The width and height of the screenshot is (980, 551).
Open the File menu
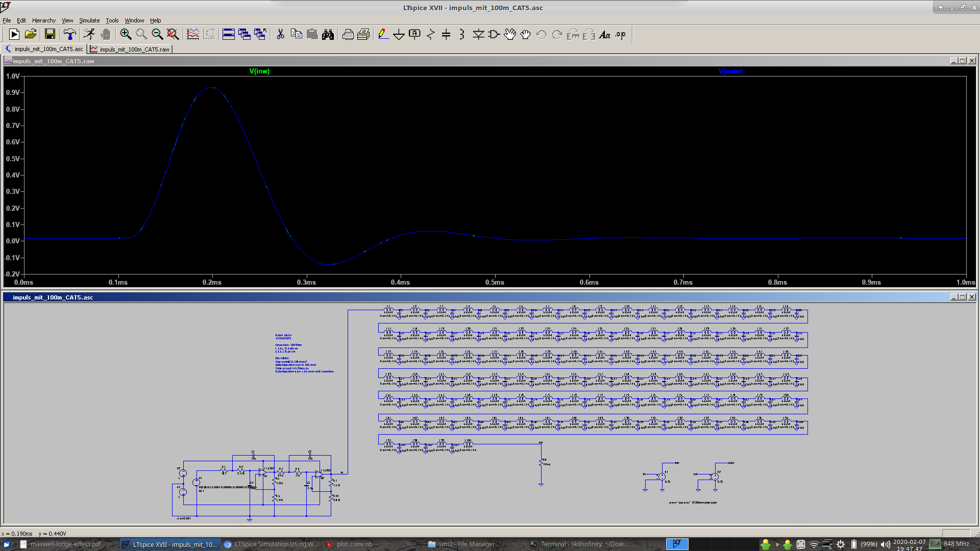click(x=7, y=20)
